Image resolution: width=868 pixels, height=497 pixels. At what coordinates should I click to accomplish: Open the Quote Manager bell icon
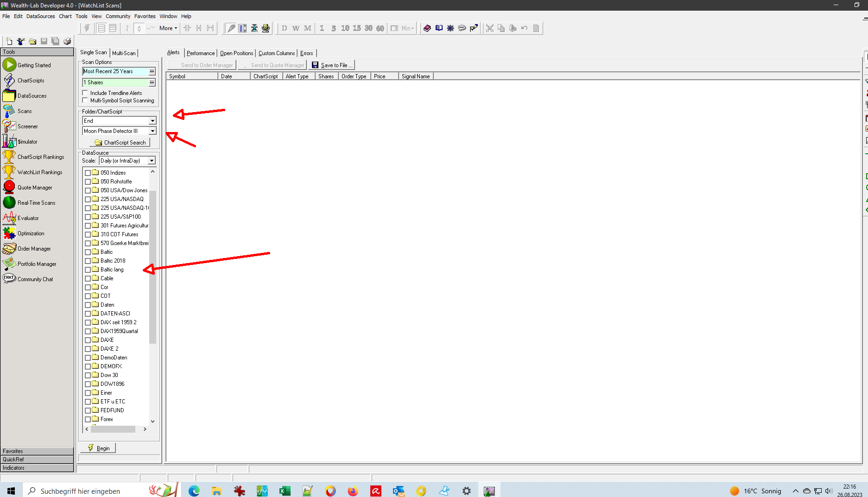[x=9, y=187]
